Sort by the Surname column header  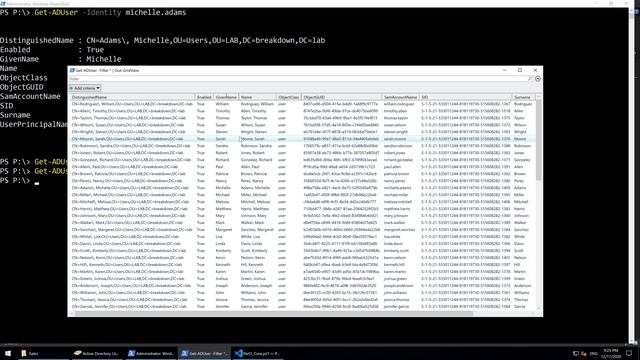pyautogui.click(x=523, y=97)
